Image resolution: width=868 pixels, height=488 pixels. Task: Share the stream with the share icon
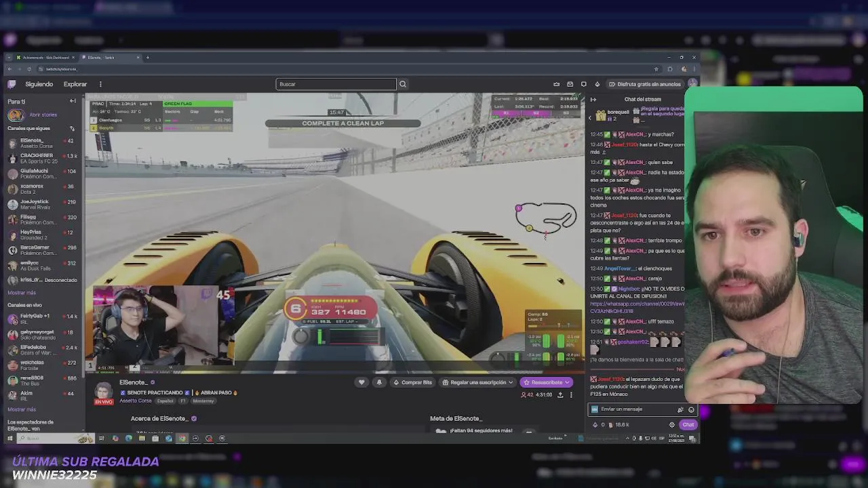560,394
